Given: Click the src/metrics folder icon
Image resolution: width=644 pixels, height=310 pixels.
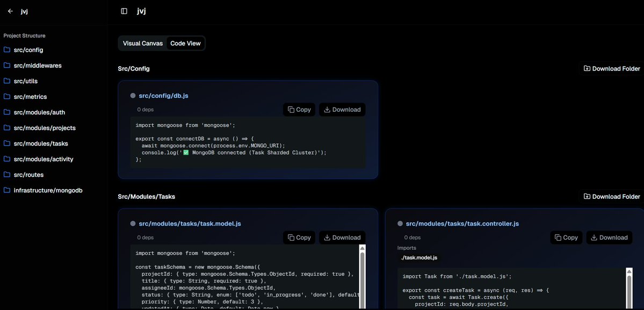Looking at the screenshot, I should click(7, 97).
